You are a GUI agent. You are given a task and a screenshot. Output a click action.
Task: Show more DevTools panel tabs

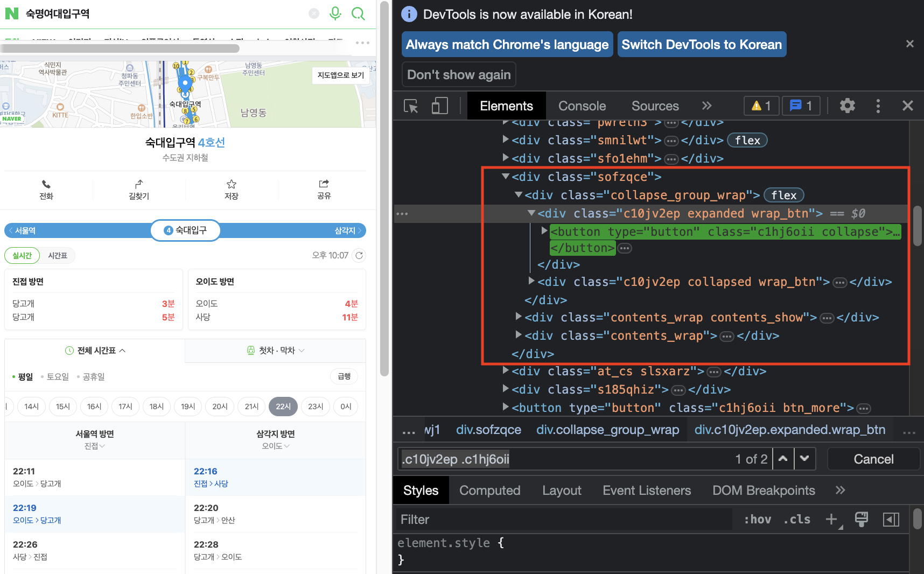pyautogui.click(x=707, y=106)
